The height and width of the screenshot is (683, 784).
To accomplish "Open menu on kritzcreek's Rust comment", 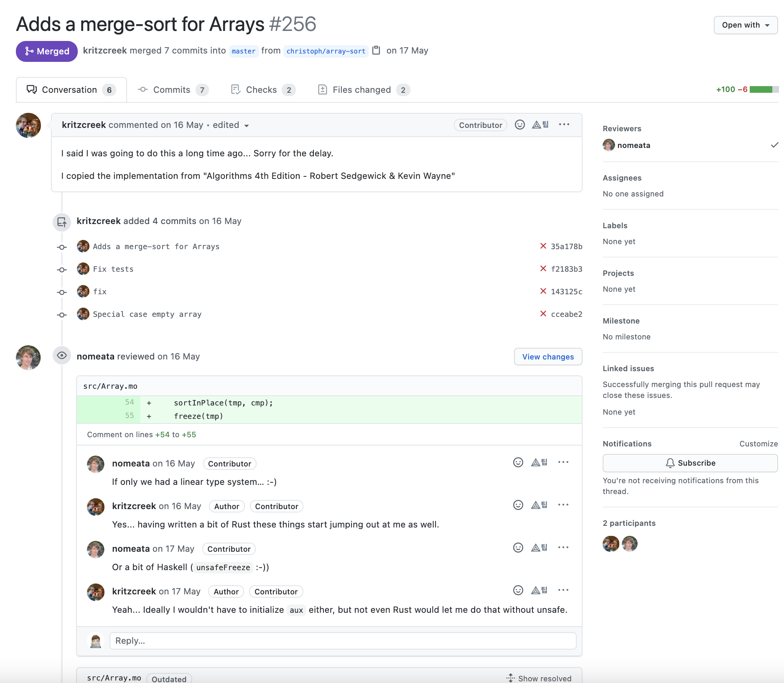I will coord(563,505).
